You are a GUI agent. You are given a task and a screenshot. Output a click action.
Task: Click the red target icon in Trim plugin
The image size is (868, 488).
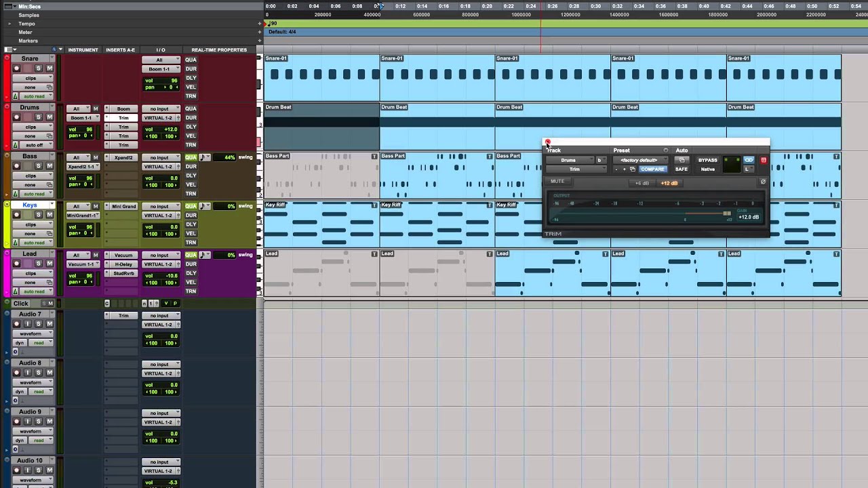tap(764, 160)
